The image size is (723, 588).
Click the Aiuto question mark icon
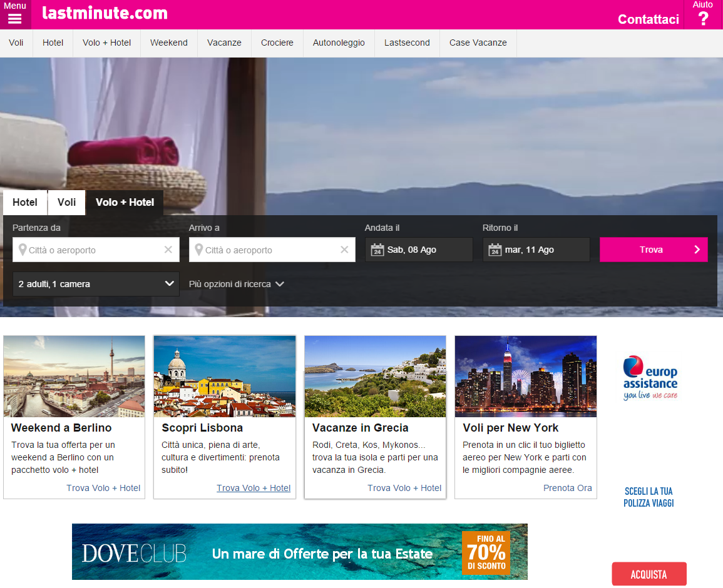click(703, 18)
